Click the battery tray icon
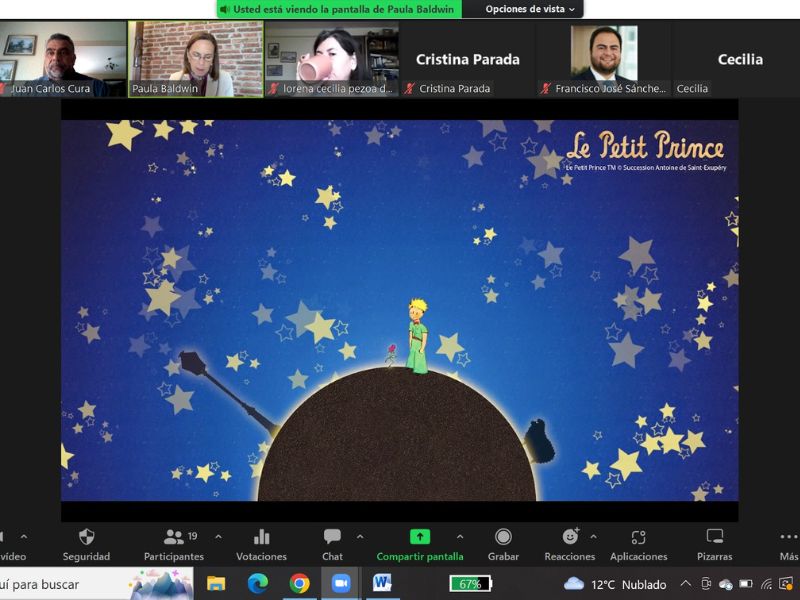This screenshot has width=800, height=600. (746, 584)
